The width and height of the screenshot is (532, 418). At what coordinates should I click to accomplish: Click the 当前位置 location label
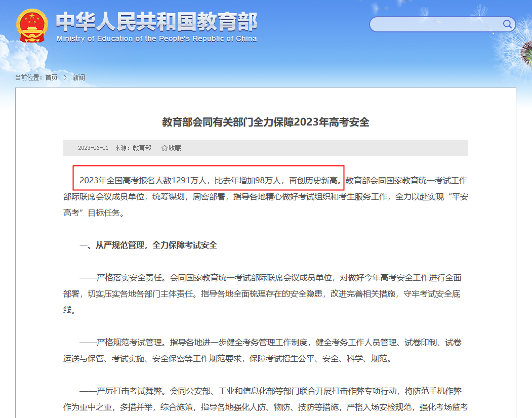point(28,78)
